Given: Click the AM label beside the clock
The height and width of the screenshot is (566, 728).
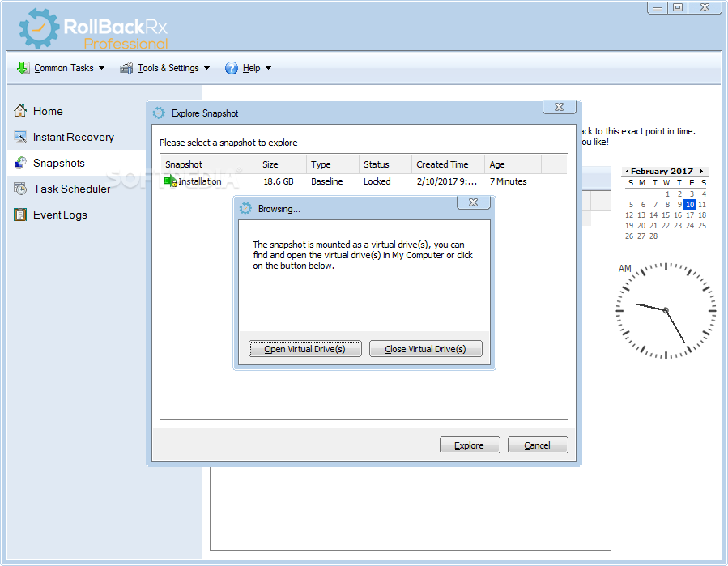Looking at the screenshot, I should point(625,268).
